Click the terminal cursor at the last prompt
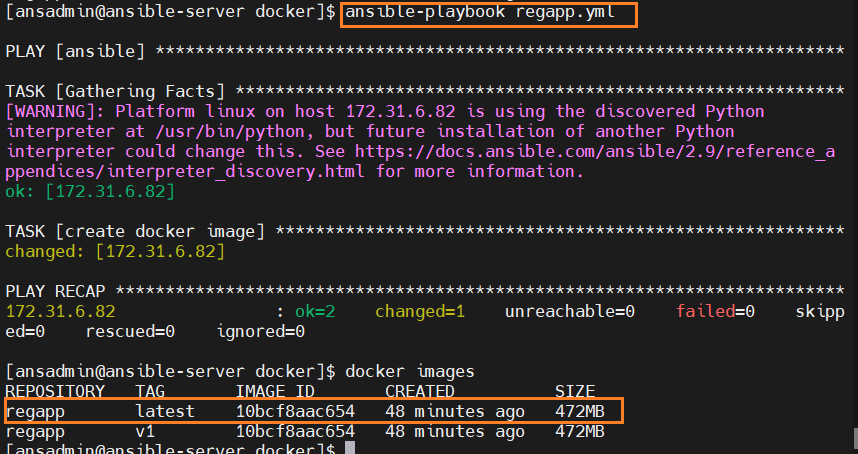The image size is (858, 454). pos(350,448)
